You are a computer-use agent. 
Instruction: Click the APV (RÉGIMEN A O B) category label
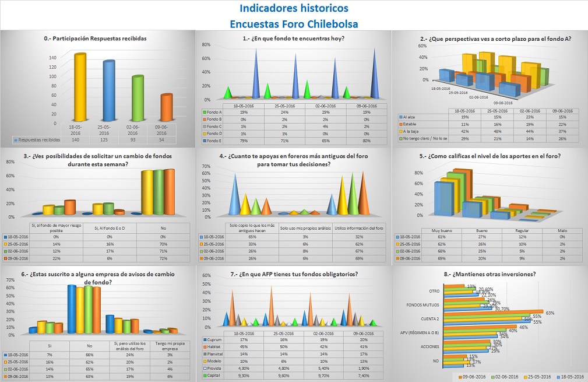tap(419, 333)
